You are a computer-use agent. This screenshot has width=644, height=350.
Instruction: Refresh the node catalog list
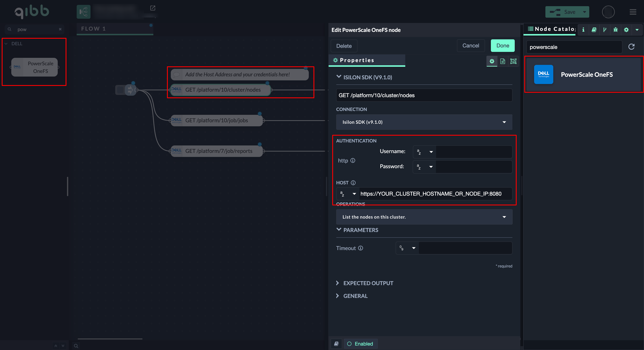coord(631,47)
